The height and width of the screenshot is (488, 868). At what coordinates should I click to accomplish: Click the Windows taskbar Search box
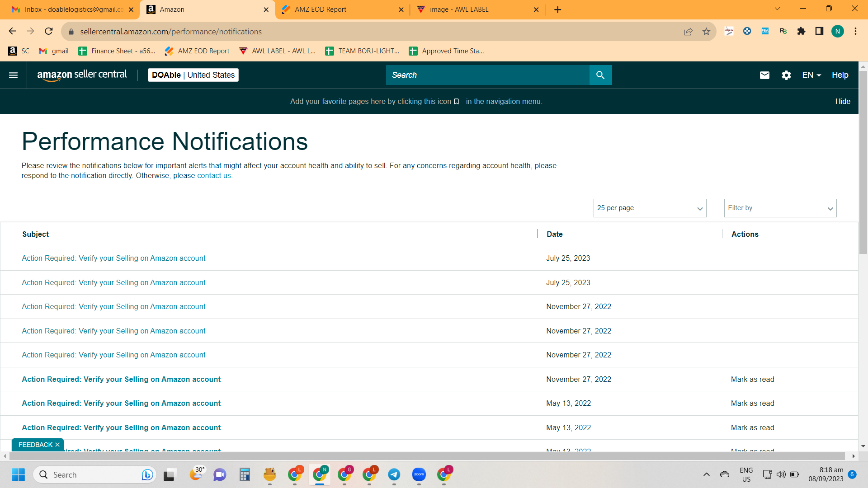coord(94,474)
